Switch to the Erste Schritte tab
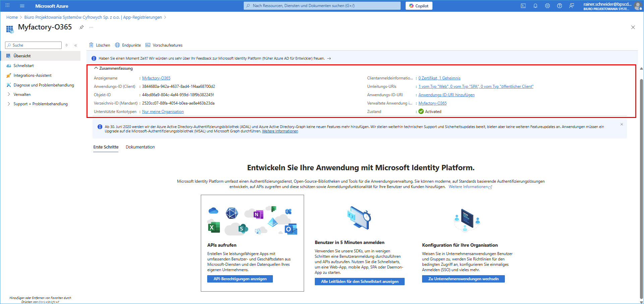644x304 pixels. pyautogui.click(x=106, y=147)
